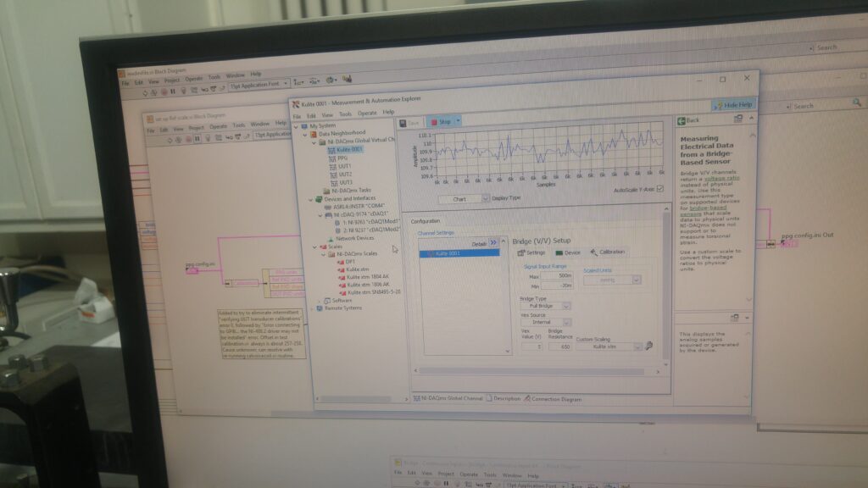Collapse the NI-DAQmx Scales node
This screenshot has width=868, height=488.
tap(323, 254)
